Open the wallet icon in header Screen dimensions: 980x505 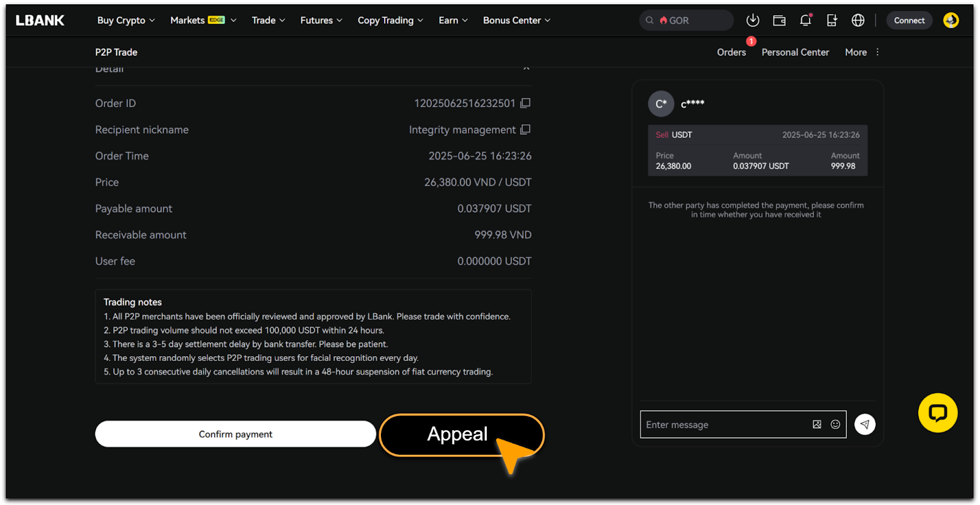(x=779, y=20)
